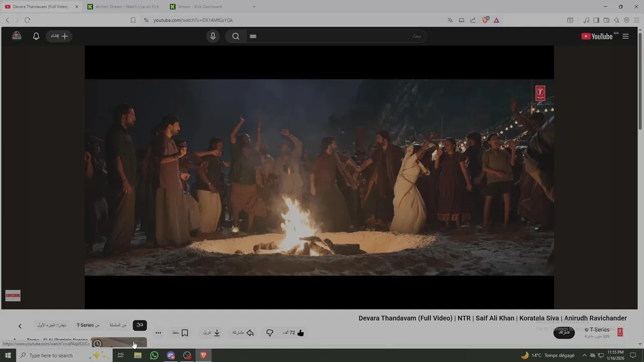
Task: Open the Brave Wallet icon
Action: click(606, 20)
